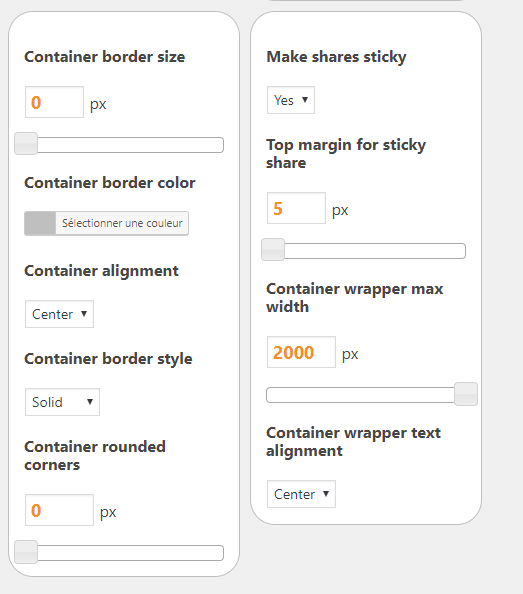Click the Container wrapper max width input
The width and height of the screenshot is (523, 594).
pos(301,352)
